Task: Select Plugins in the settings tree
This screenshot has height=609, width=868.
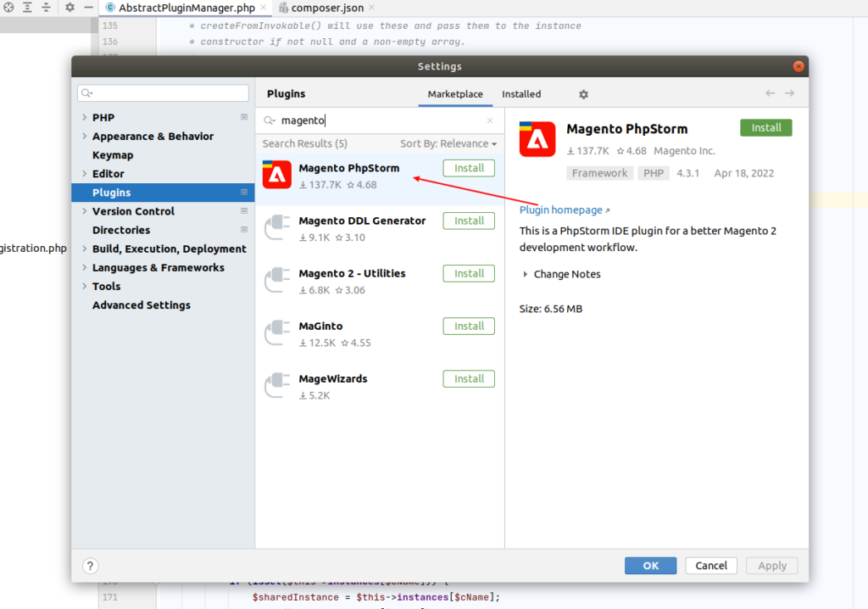Action: click(x=163, y=193)
